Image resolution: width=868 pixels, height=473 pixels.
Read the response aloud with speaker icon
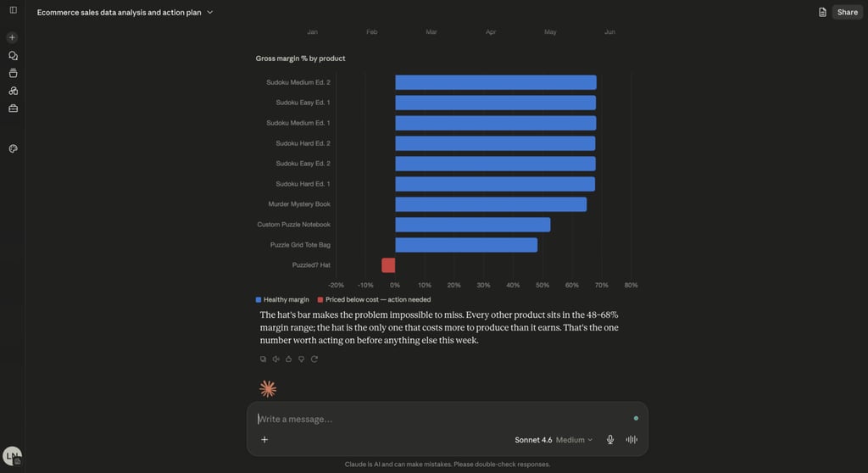[x=275, y=359]
